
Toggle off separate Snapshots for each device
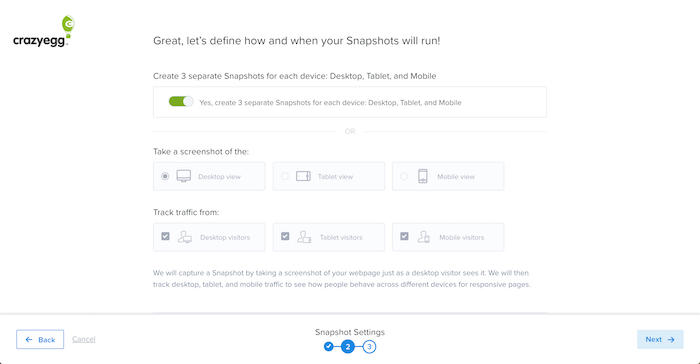pyautogui.click(x=181, y=101)
